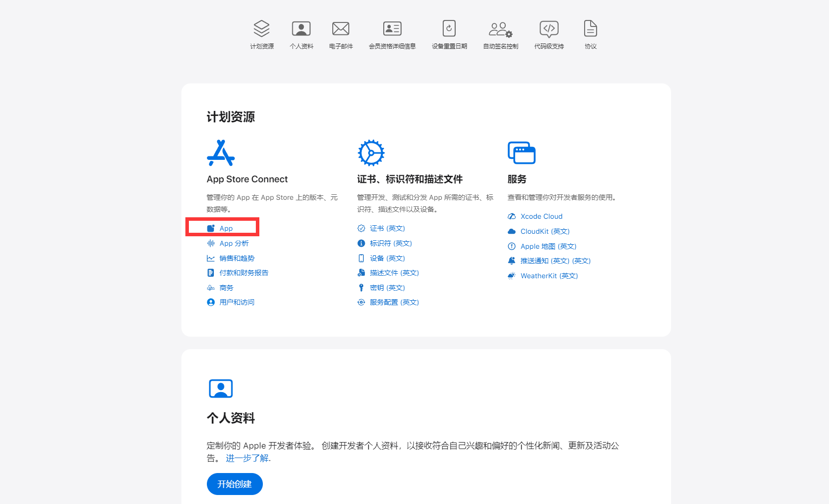This screenshot has width=829, height=504.
Task: Open the 商务 link
Action: pos(226,288)
